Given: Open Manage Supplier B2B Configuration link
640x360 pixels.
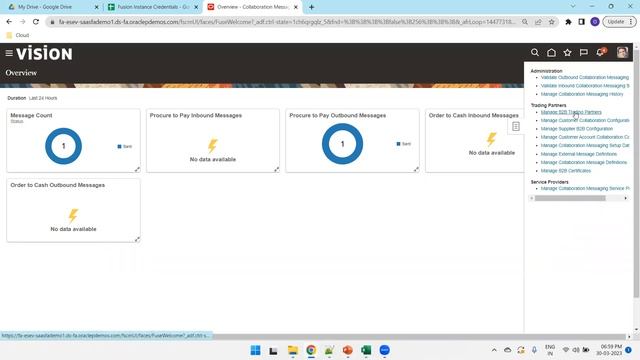Looking at the screenshot, I should pyautogui.click(x=577, y=129).
